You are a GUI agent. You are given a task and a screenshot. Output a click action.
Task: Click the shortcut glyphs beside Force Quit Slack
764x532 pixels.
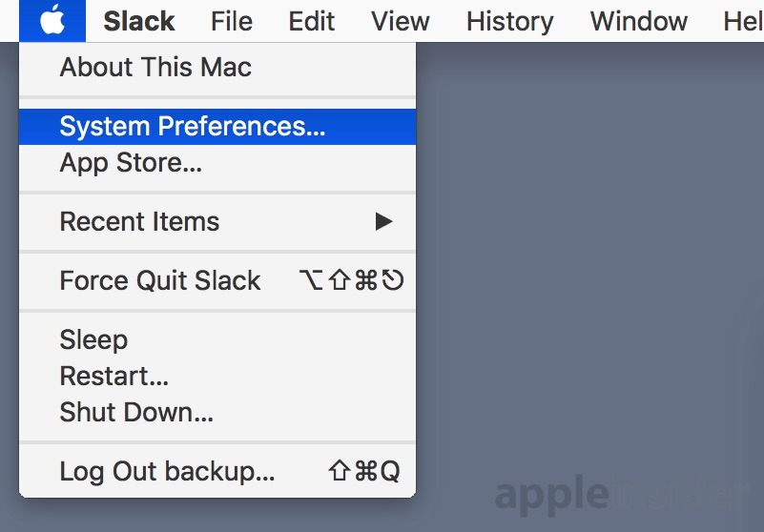click(351, 280)
